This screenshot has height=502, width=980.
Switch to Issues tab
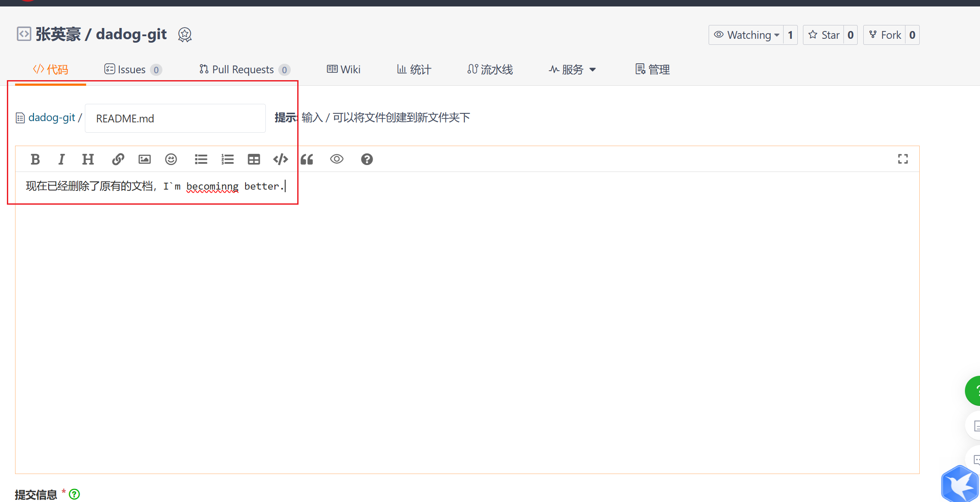132,69
